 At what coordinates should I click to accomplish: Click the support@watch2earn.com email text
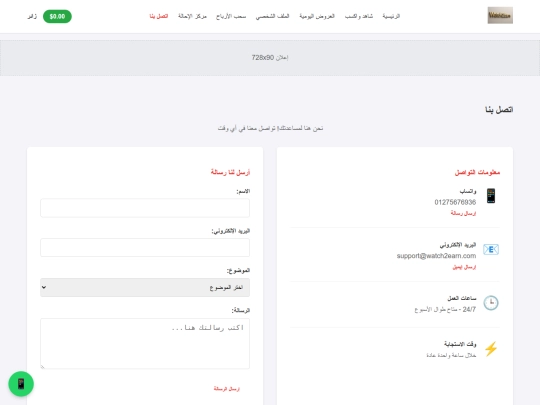436,256
